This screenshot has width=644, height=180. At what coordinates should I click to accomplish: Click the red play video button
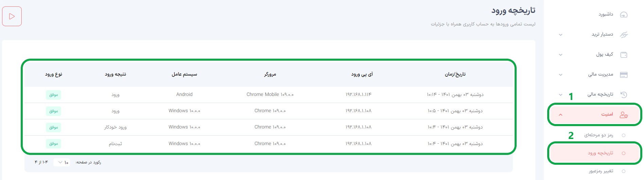[x=12, y=16]
